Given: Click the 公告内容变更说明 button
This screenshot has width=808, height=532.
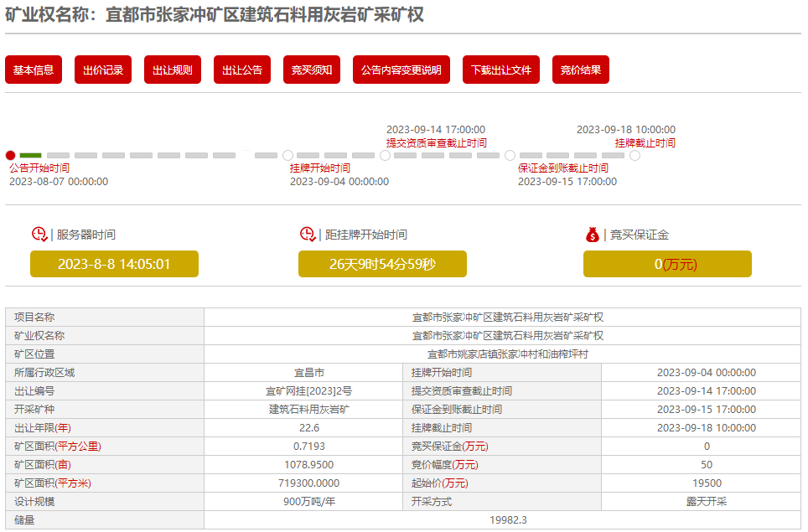Looking at the screenshot, I should point(401,70).
